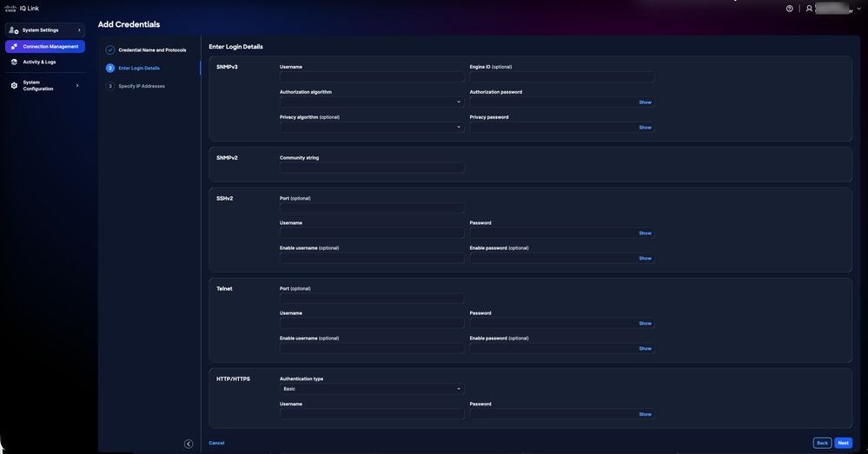
Task: Click the step 3 number icon
Action: coord(110,86)
